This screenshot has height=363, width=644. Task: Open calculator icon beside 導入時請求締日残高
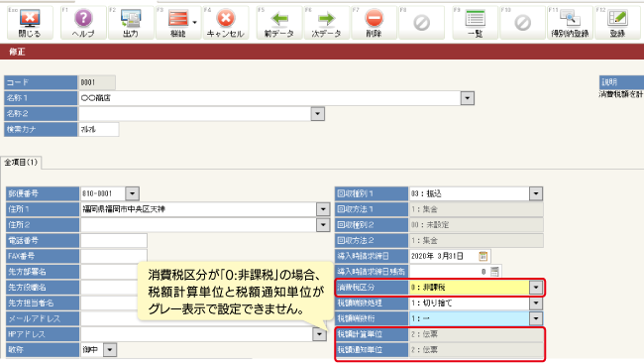point(495,272)
